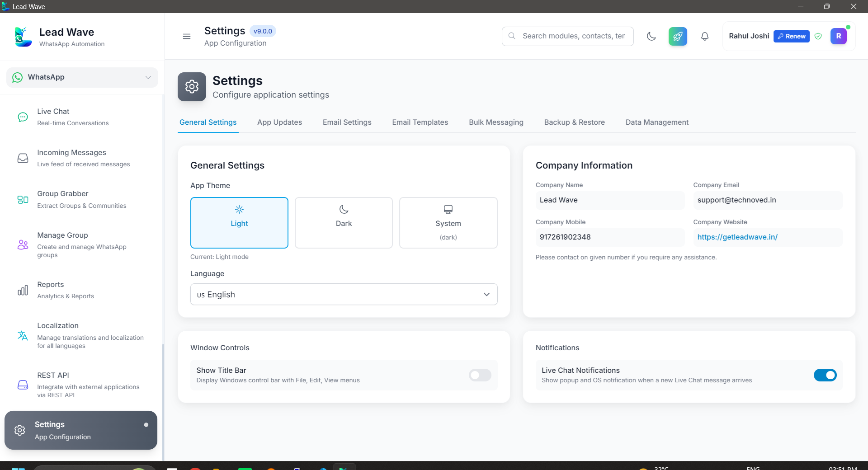
Task: Click the Company Name field
Action: (610, 200)
